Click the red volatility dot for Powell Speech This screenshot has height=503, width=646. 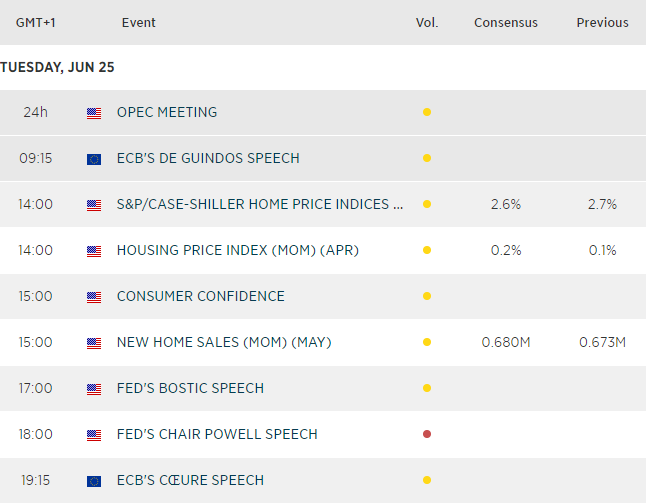(427, 435)
